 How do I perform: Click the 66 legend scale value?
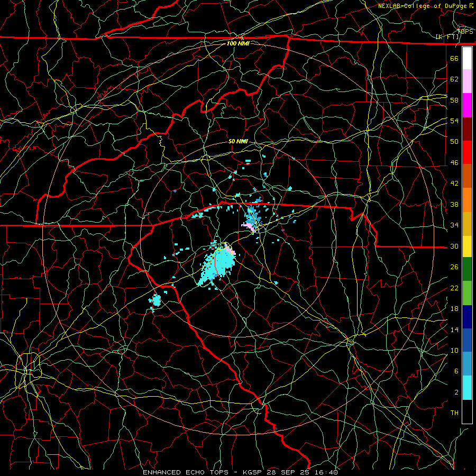[x=454, y=58]
